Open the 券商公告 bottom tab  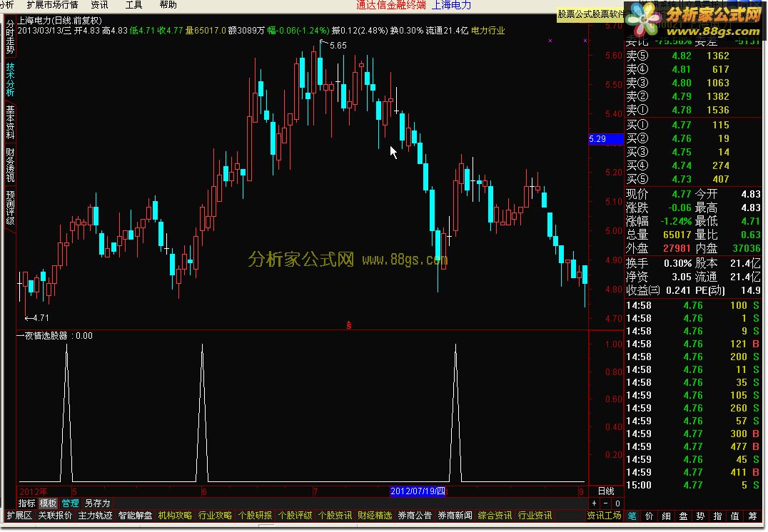tap(415, 516)
